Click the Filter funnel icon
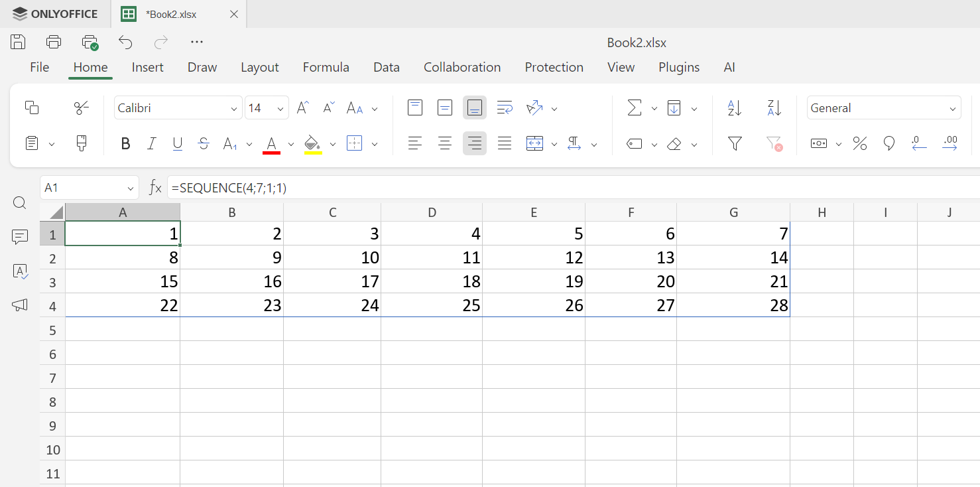 [735, 143]
